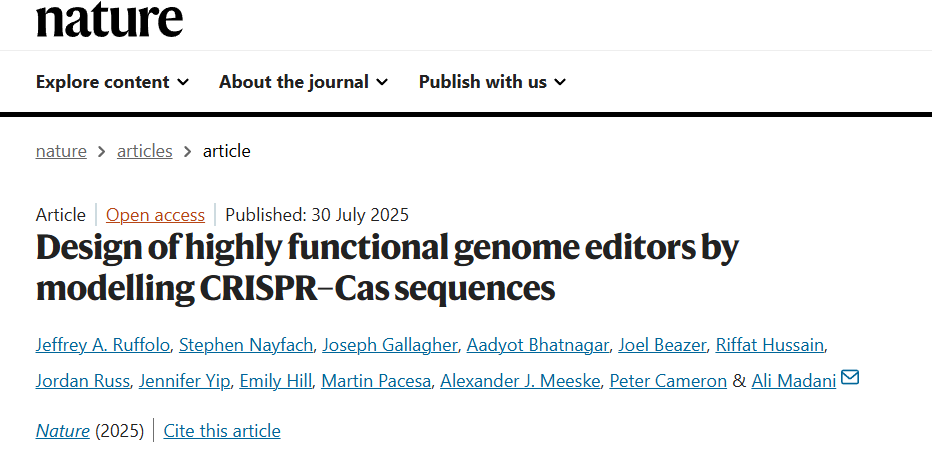Expand the Explore content chevron

tap(183, 82)
